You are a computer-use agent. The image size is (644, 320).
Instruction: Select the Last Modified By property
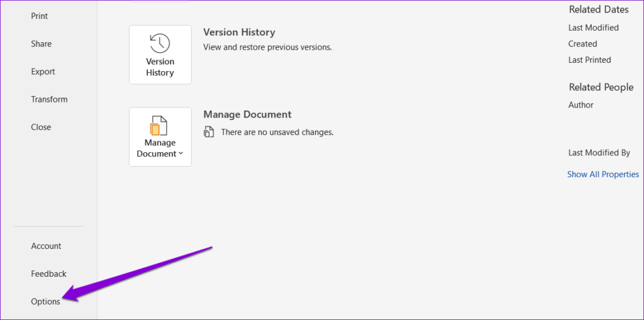pos(599,153)
